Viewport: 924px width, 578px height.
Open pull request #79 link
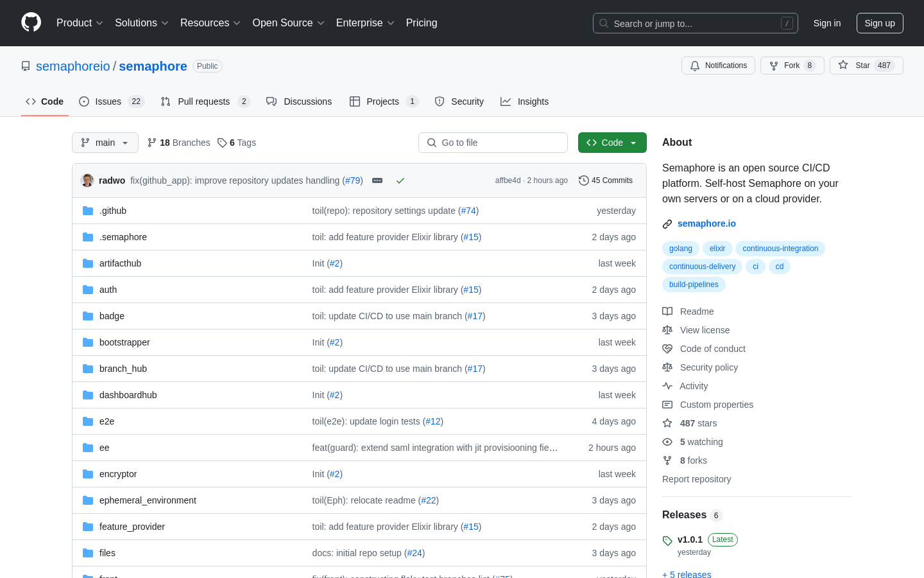coord(353,180)
